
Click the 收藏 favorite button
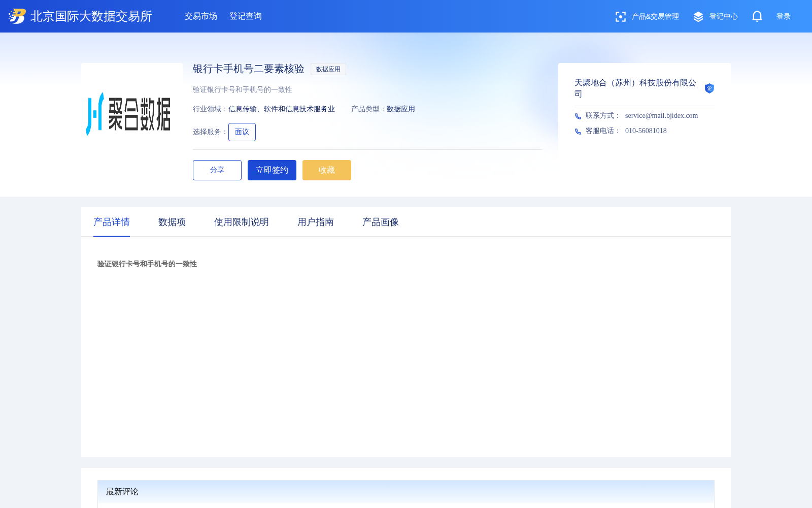pyautogui.click(x=327, y=170)
